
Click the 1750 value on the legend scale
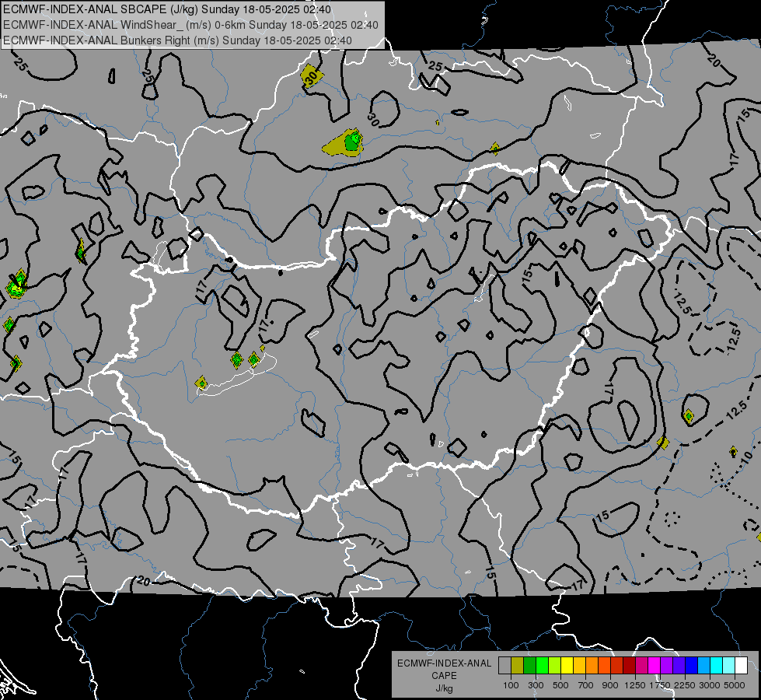point(660,685)
